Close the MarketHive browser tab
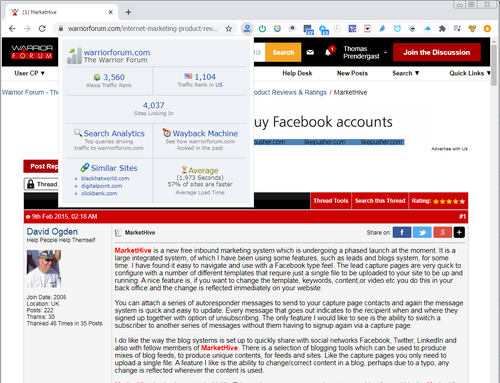 click(x=111, y=12)
